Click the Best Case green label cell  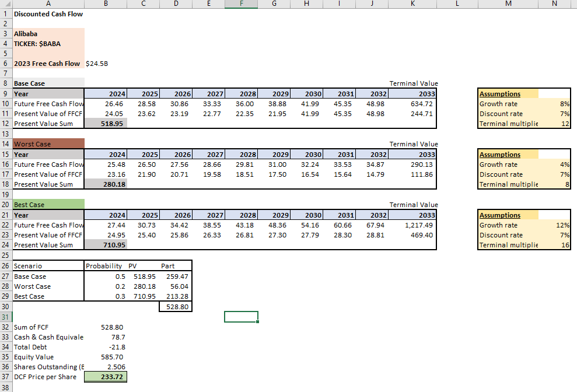48,205
